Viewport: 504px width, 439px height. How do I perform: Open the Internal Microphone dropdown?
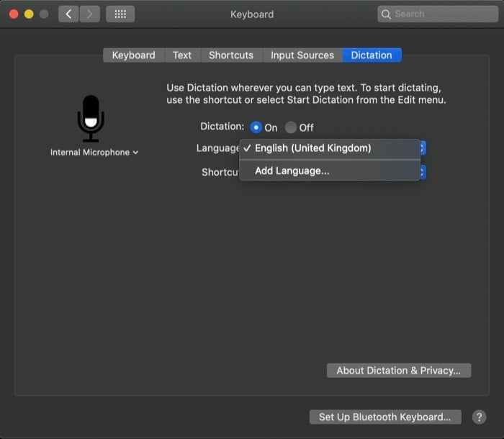tap(94, 153)
